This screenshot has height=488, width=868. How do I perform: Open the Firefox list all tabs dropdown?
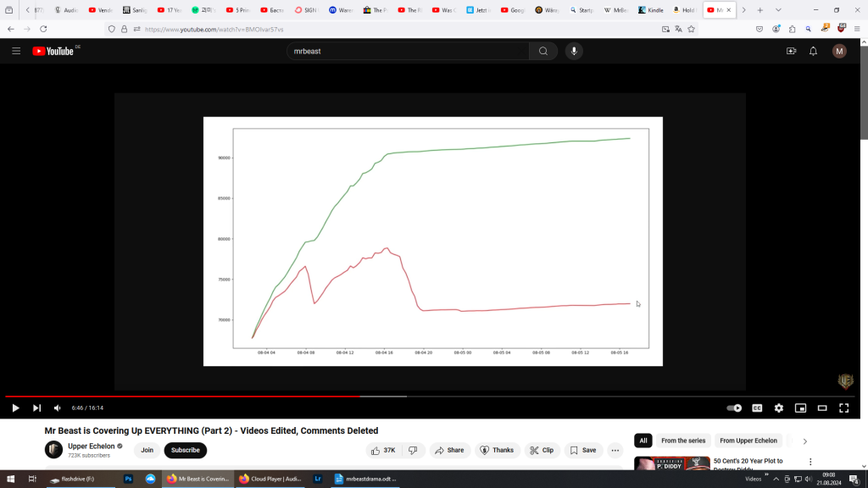(778, 10)
